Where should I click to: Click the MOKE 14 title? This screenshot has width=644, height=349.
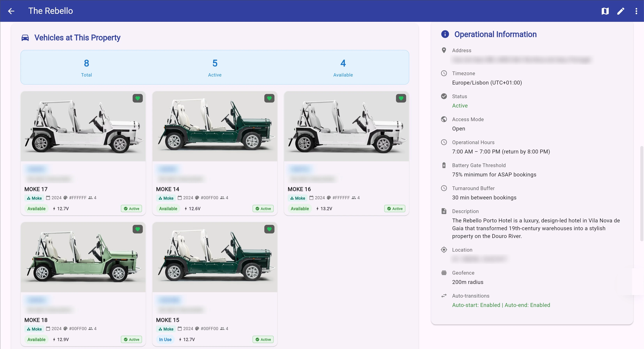coord(167,189)
